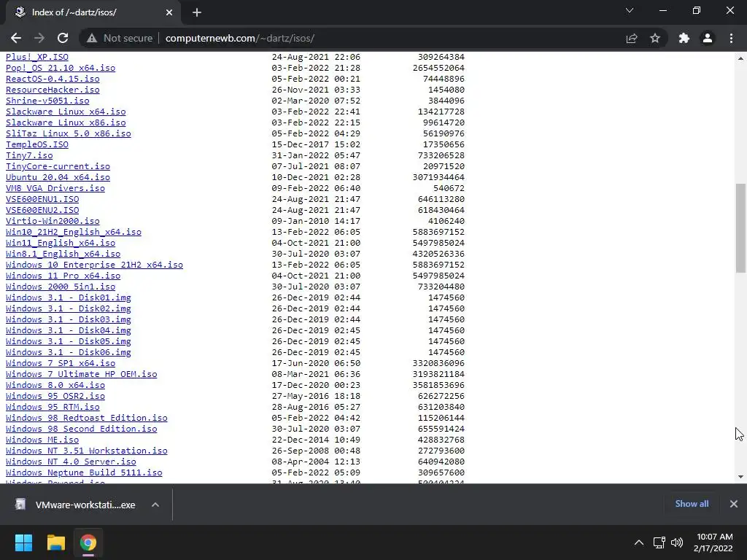Click Windows 95 OSR2.iso link
Viewport: 747px width, 560px height.
[55, 396]
